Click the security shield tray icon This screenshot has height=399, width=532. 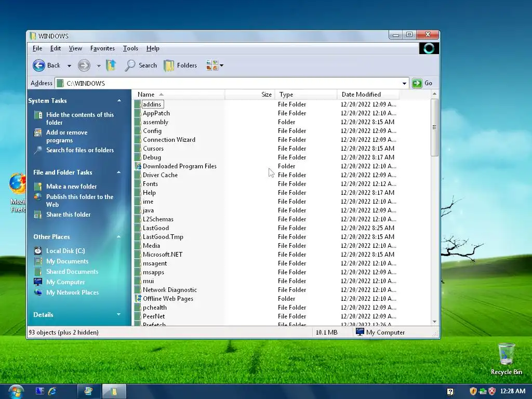[x=473, y=391]
